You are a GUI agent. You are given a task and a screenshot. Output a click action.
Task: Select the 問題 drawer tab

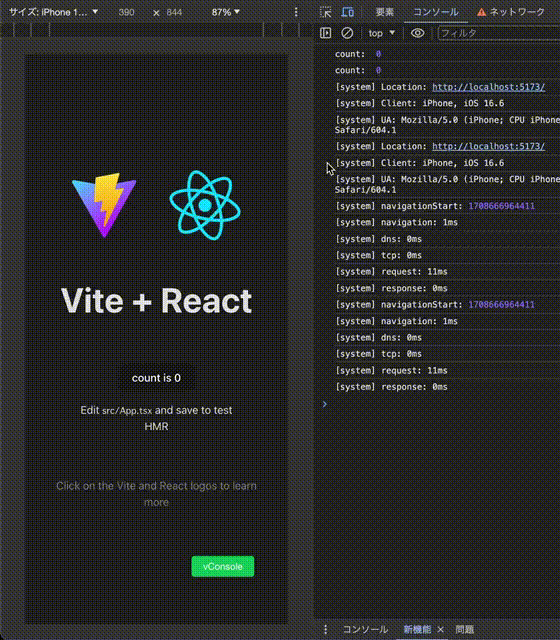point(464,629)
